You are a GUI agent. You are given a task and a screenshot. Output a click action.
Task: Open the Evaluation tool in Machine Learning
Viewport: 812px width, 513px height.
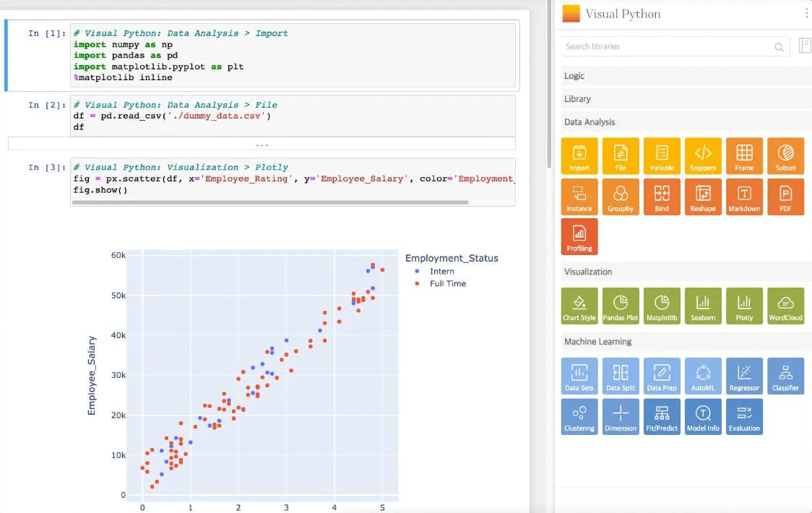pyautogui.click(x=744, y=416)
